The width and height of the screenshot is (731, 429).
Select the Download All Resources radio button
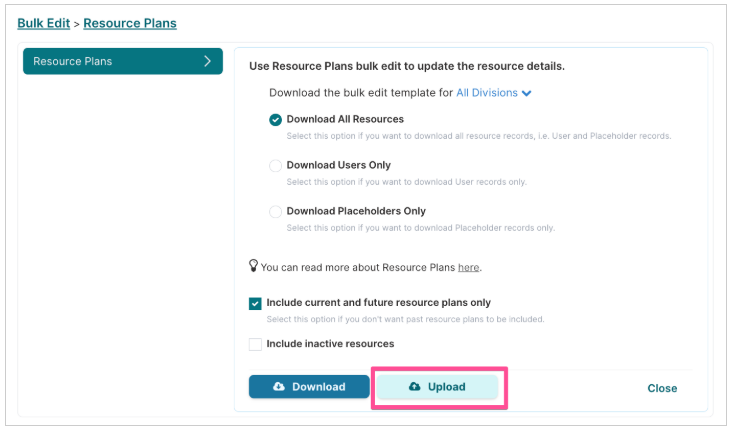276,120
